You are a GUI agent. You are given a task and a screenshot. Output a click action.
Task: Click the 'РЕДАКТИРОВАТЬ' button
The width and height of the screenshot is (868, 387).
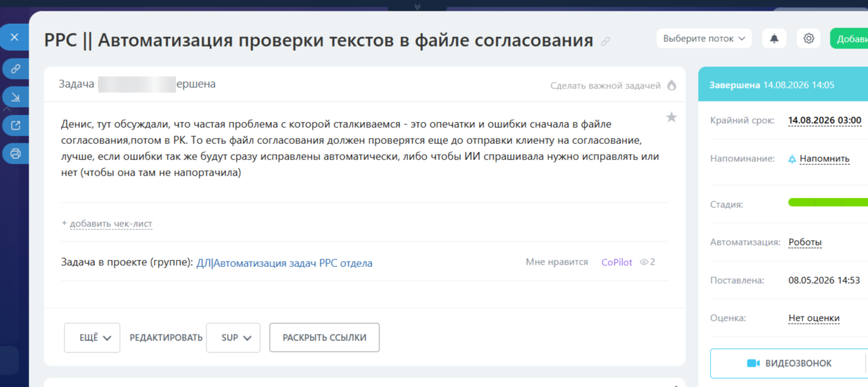[166, 337]
